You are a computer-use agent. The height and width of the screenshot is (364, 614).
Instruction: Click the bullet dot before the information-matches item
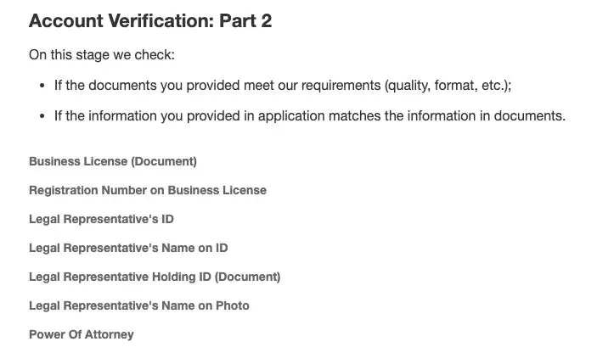pyautogui.click(x=42, y=116)
